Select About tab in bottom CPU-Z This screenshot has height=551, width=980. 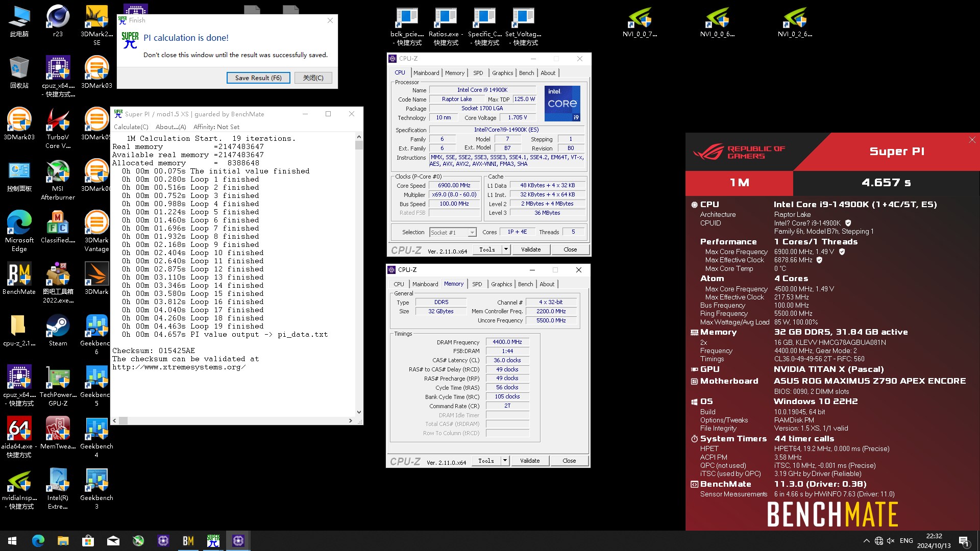coord(547,284)
